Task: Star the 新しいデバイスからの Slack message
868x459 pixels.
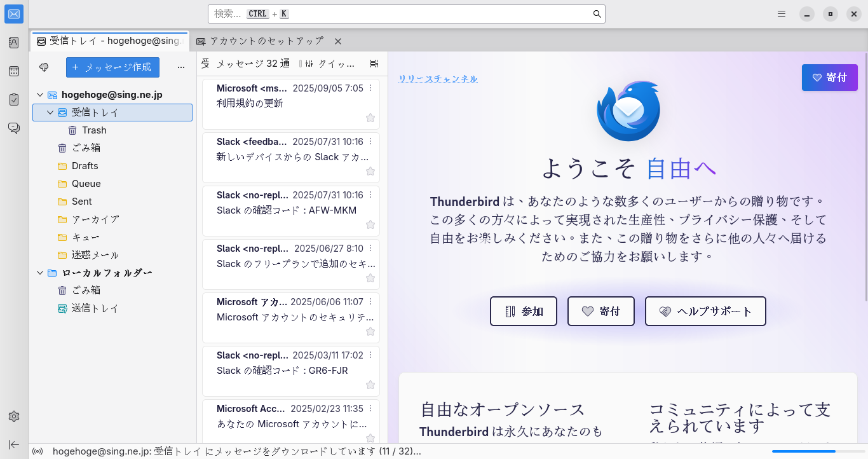Action: (x=370, y=171)
